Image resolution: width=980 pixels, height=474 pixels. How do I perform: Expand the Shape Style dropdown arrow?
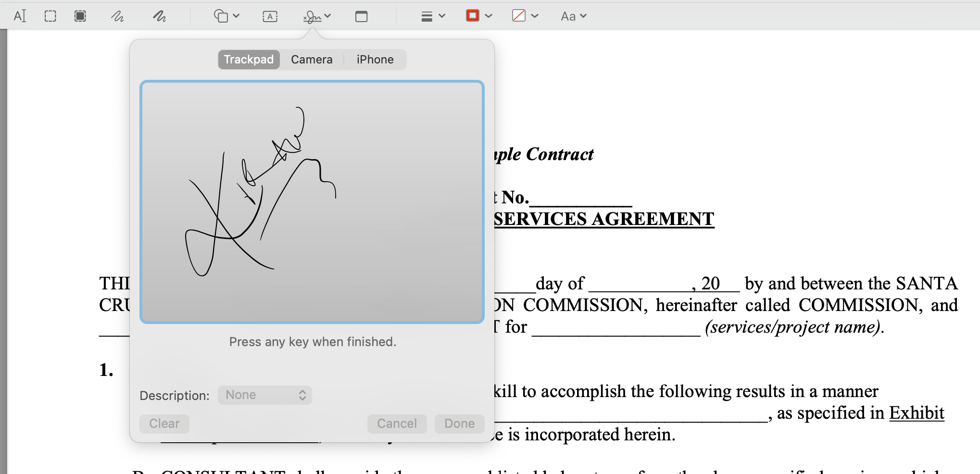coord(442,16)
